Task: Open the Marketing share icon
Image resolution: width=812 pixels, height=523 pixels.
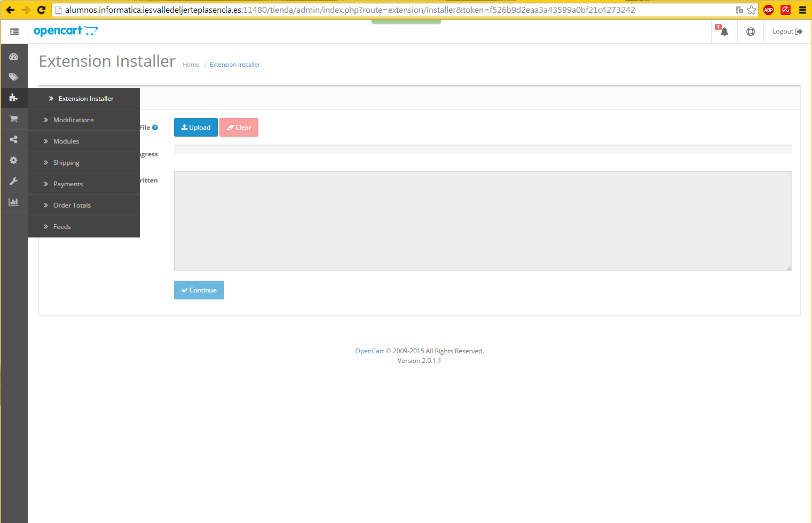Action: tap(14, 140)
